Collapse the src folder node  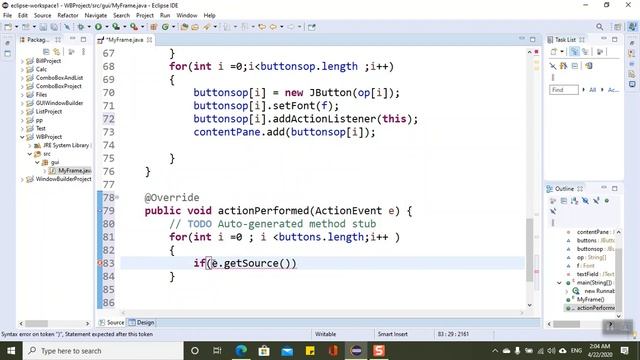tap(30, 154)
